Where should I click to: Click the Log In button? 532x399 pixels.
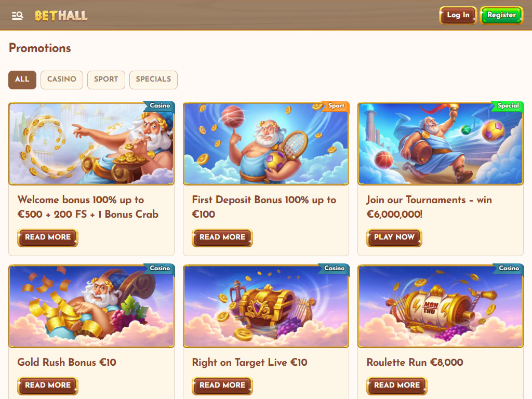pyautogui.click(x=458, y=15)
